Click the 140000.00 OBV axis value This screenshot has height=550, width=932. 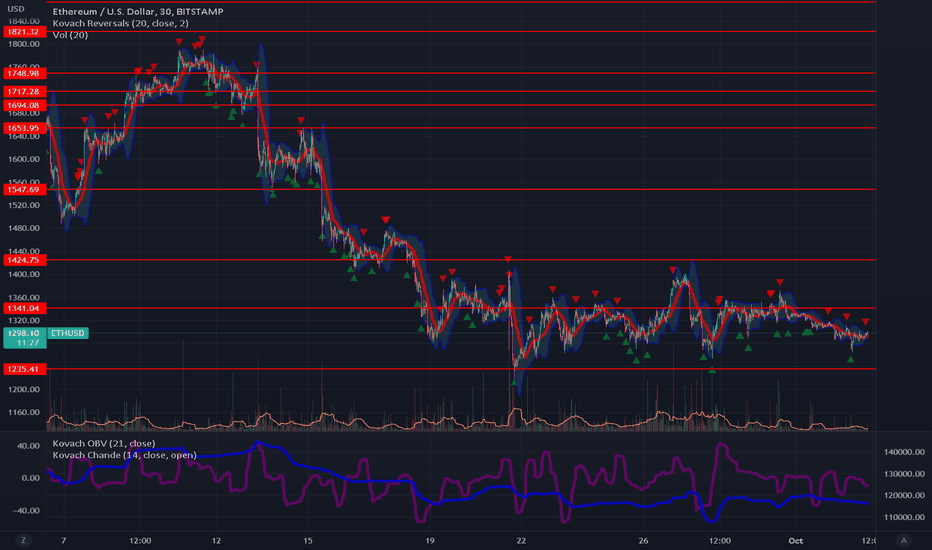pos(904,452)
